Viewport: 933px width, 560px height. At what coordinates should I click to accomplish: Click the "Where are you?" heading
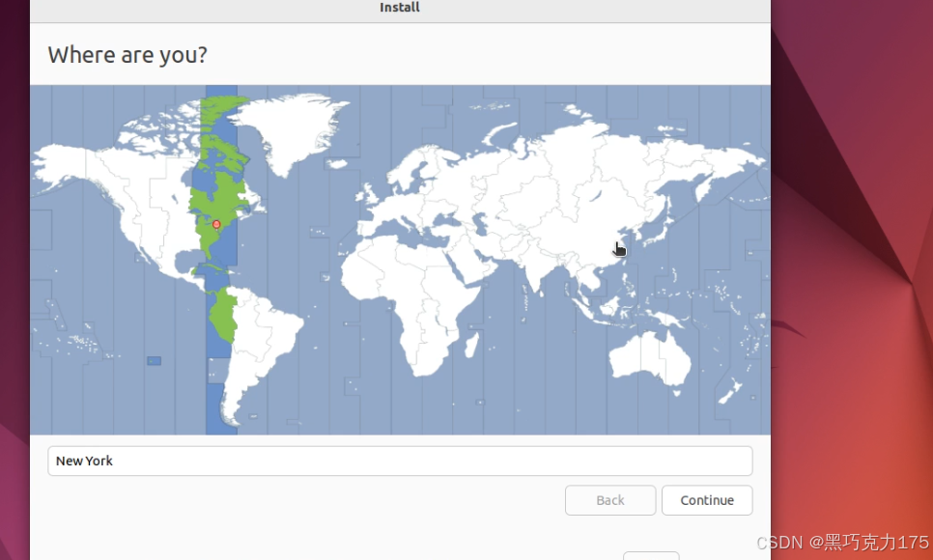point(127,55)
